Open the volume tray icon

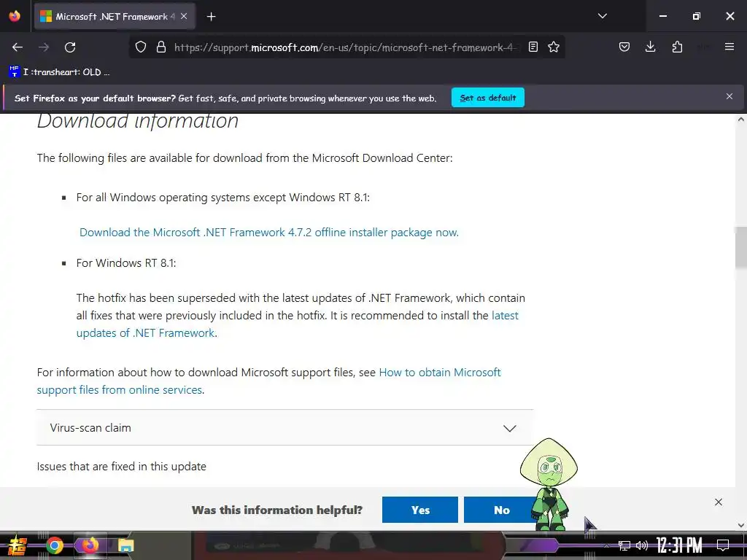(x=642, y=545)
